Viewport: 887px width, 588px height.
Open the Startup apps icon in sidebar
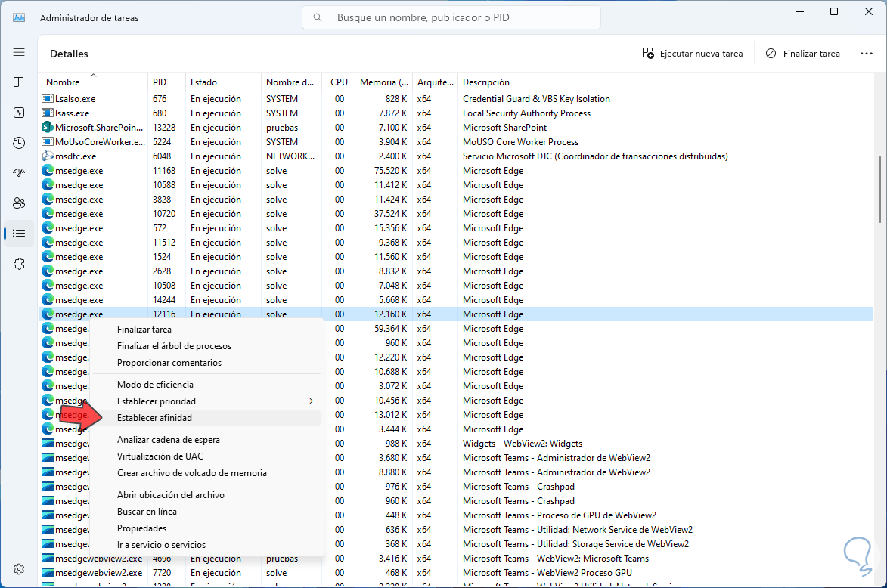coord(19,172)
